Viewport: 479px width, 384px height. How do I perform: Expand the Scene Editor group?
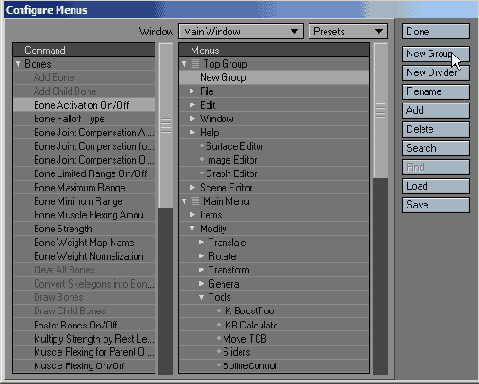click(x=192, y=187)
